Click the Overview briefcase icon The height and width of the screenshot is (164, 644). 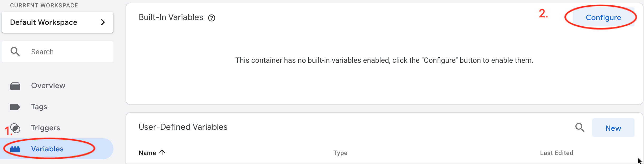[15, 86]
